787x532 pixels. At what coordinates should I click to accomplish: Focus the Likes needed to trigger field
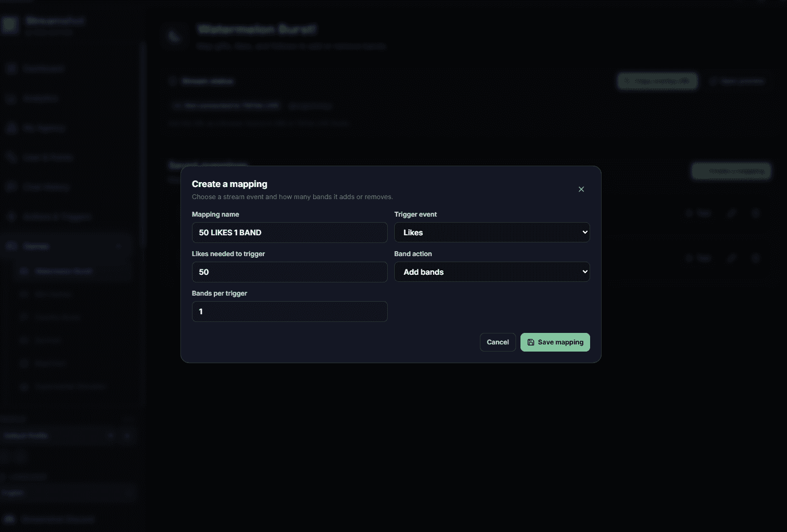tap(290, 272)
